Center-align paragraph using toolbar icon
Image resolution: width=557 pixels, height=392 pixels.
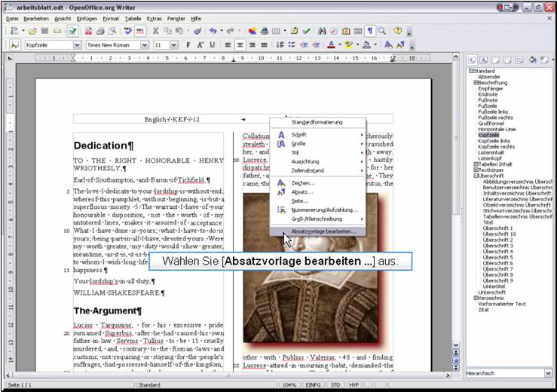(x=240, y=45)
